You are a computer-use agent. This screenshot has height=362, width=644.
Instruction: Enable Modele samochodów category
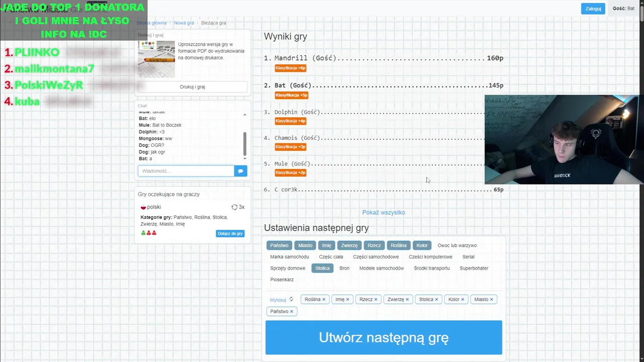[x=381, y=268]
